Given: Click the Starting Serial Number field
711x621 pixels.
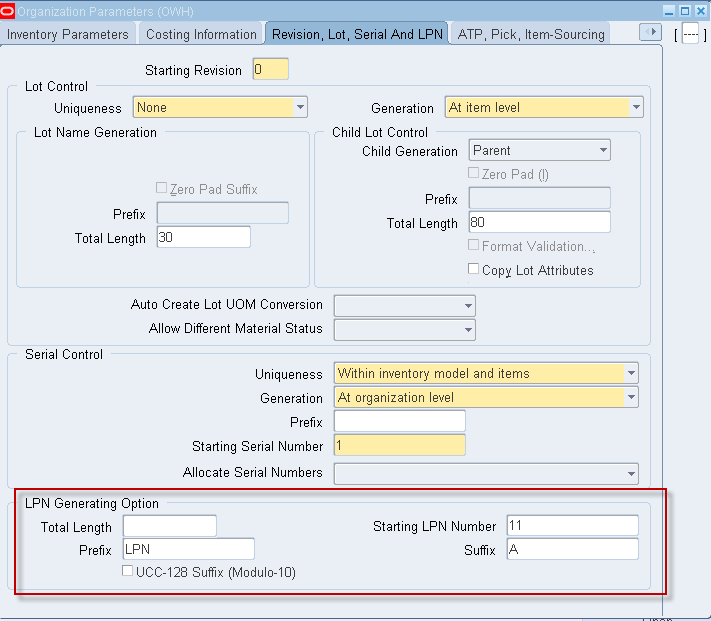Looking at the screenshot, I should pos(400,445).
